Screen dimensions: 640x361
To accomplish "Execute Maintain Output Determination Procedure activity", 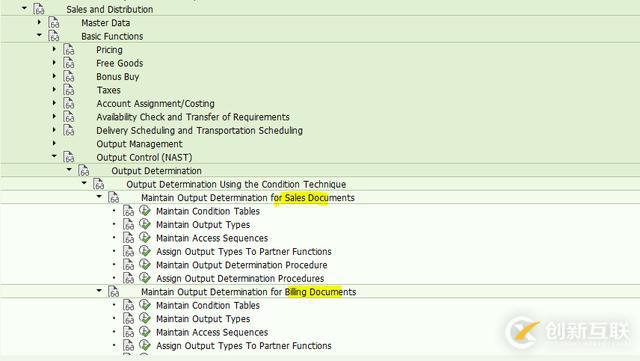I will click(x=144, y=265).
